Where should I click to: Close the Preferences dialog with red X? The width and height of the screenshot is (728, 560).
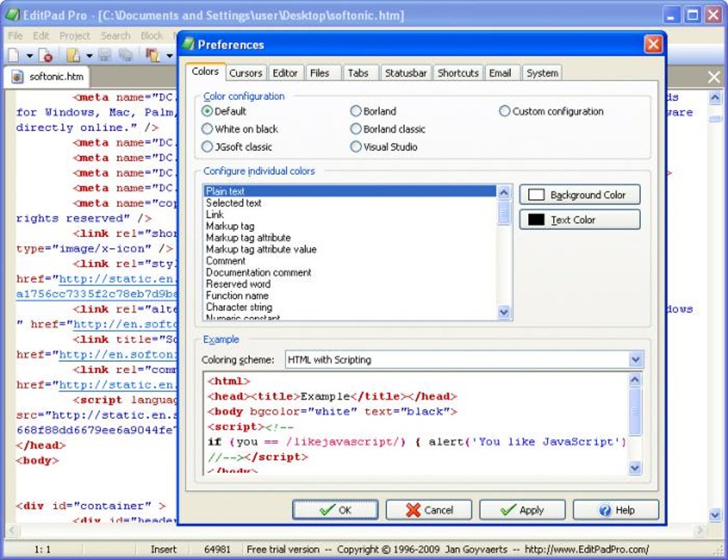[x=653, y=44]
